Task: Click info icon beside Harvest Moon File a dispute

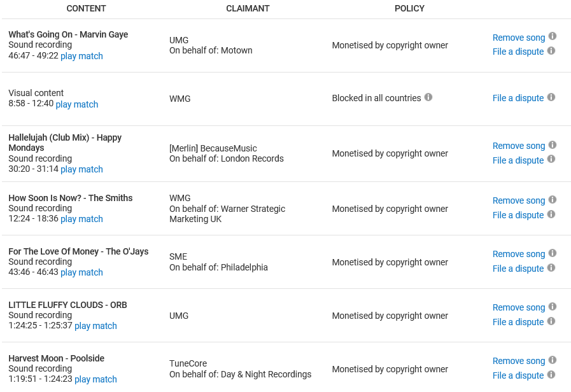Action: pyautogui.click(x=551, y=375)
